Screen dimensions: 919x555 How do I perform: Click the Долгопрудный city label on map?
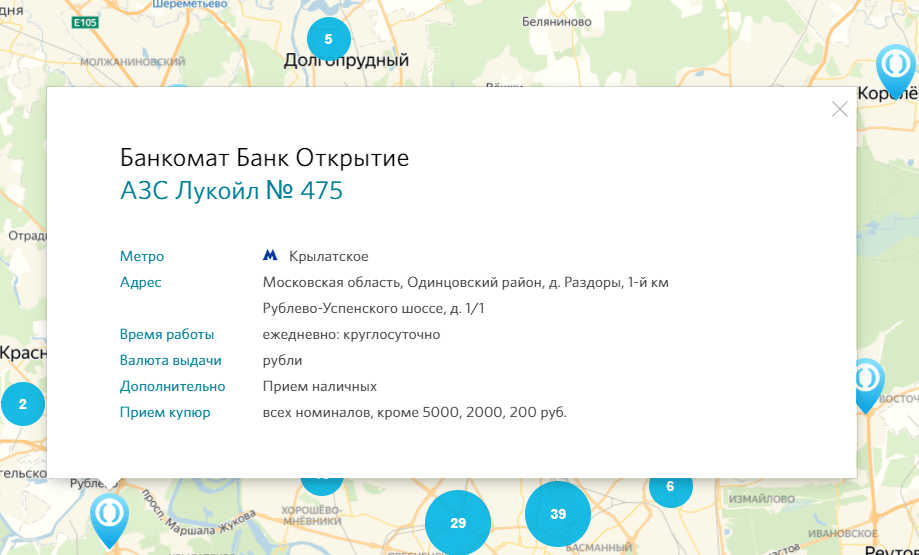(346, 60)
